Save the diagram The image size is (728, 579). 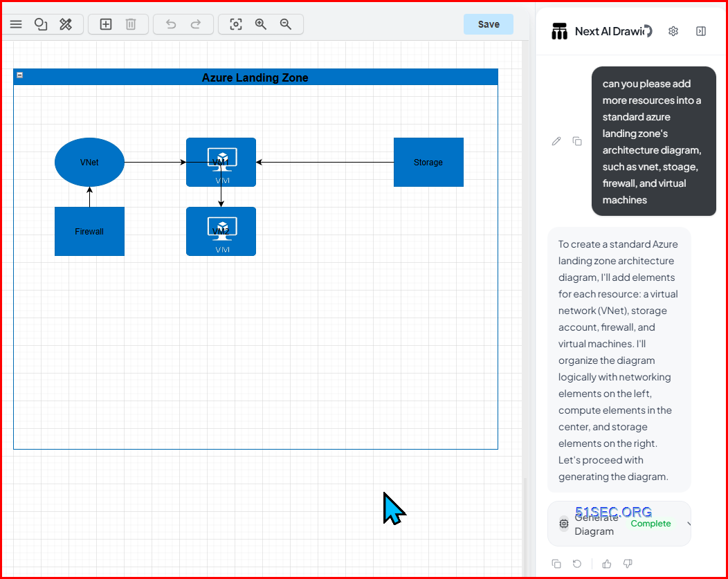click(x=489, y=24)
